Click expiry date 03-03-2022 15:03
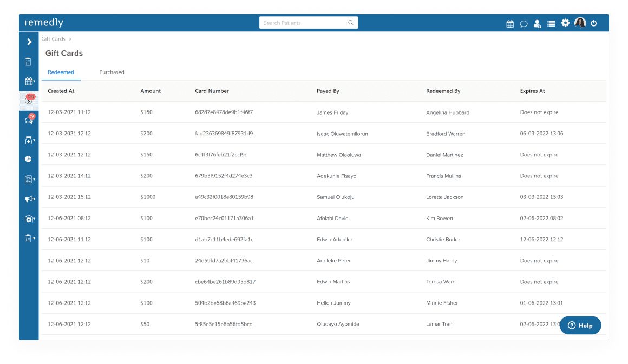Image resolution: width=628 pixels, height=364 pixels. (541, 197)
